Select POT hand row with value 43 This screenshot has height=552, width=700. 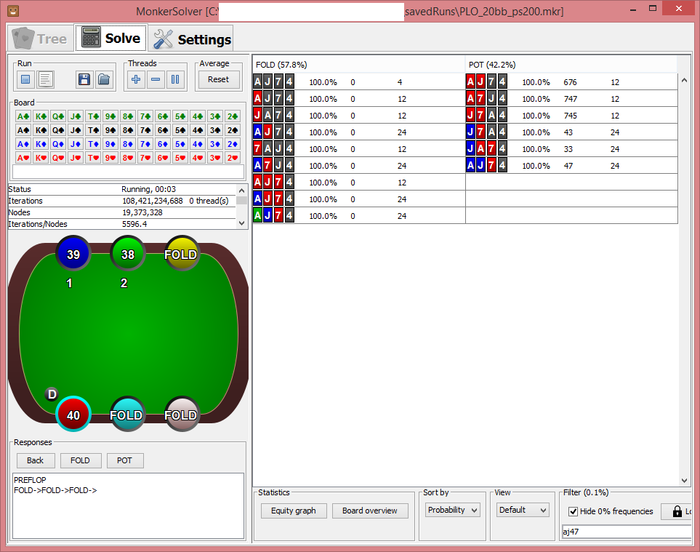pos(571,133)
